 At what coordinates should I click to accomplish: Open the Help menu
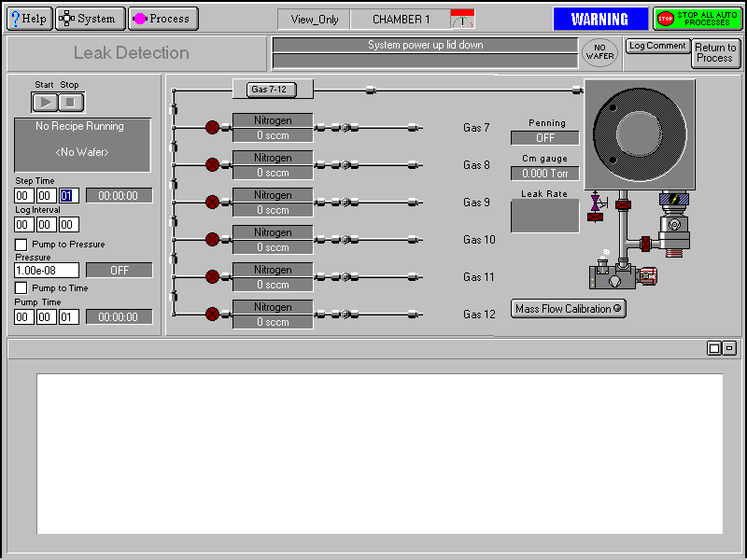point(28,19)
